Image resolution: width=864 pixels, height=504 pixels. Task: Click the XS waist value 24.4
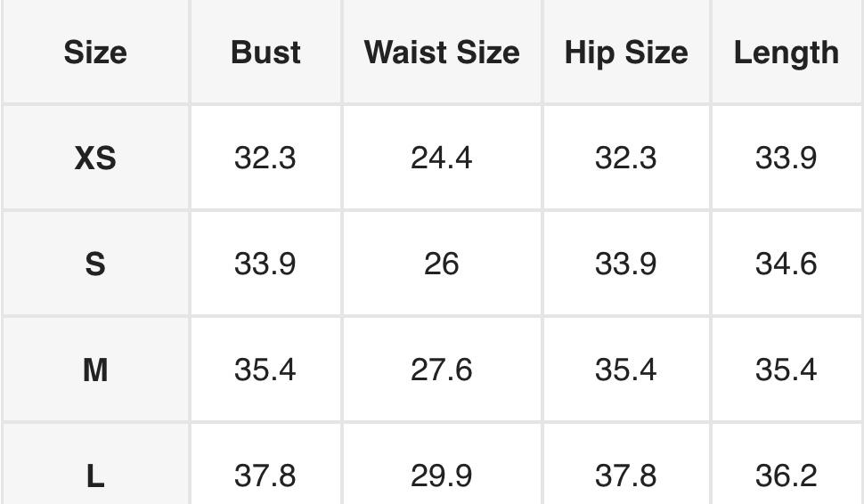click(x=442, y=159)
